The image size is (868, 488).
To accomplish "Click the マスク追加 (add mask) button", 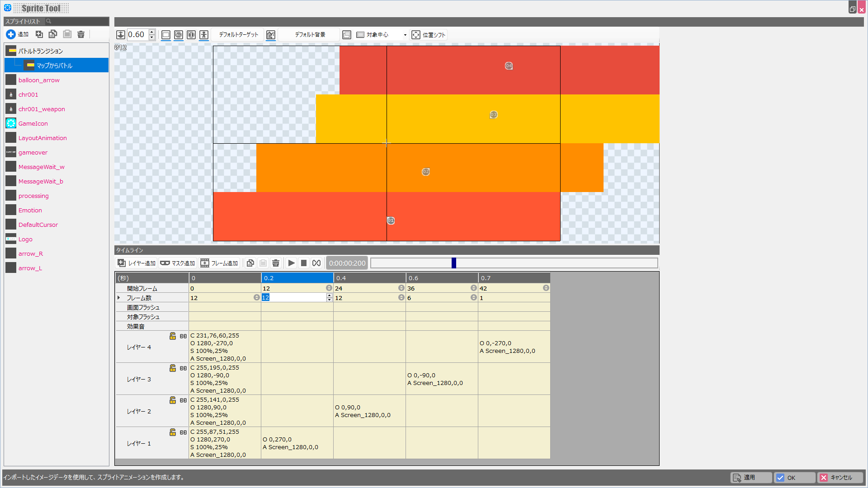I will [x=177, y=263].
